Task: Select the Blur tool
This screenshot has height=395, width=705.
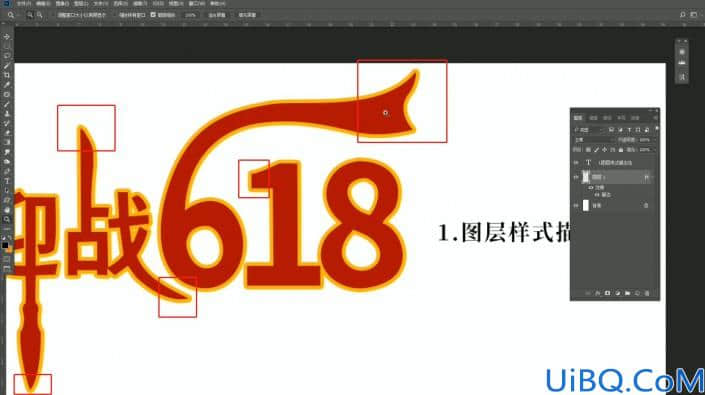Action: click(x=7, y=152)
